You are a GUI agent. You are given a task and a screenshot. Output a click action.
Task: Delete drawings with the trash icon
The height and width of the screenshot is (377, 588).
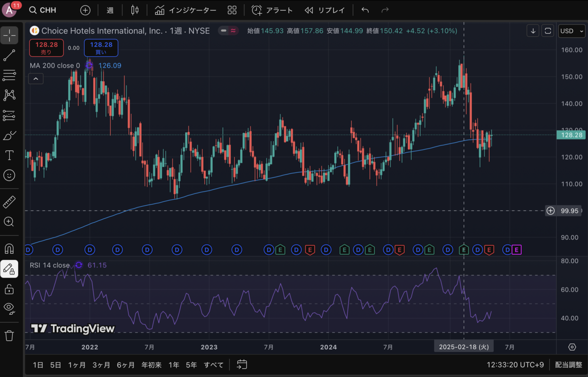(9, 335)
